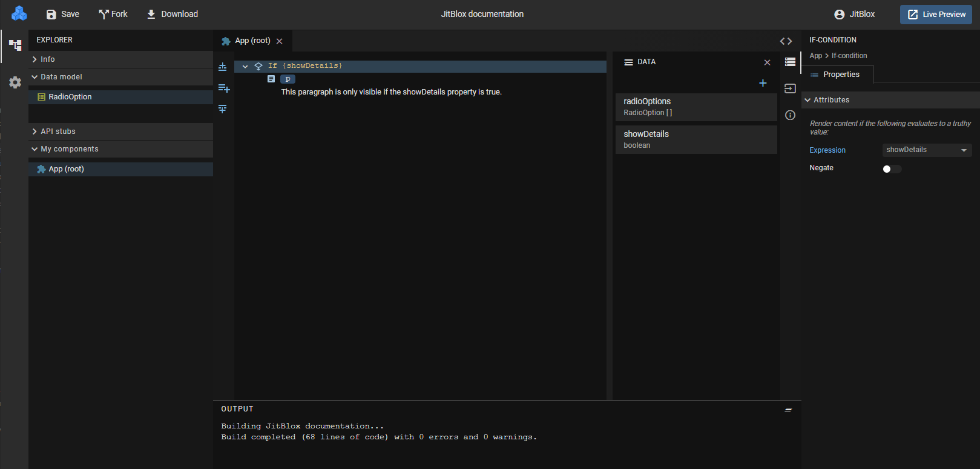Switch to the Properties tab

(x=840, y=75)
